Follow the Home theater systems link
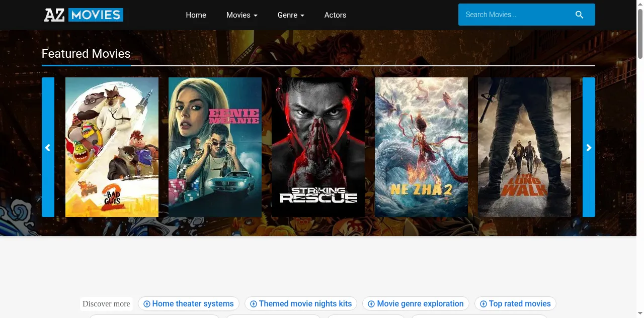Viewport: 644px width, 318px height. tap(189, 303)
